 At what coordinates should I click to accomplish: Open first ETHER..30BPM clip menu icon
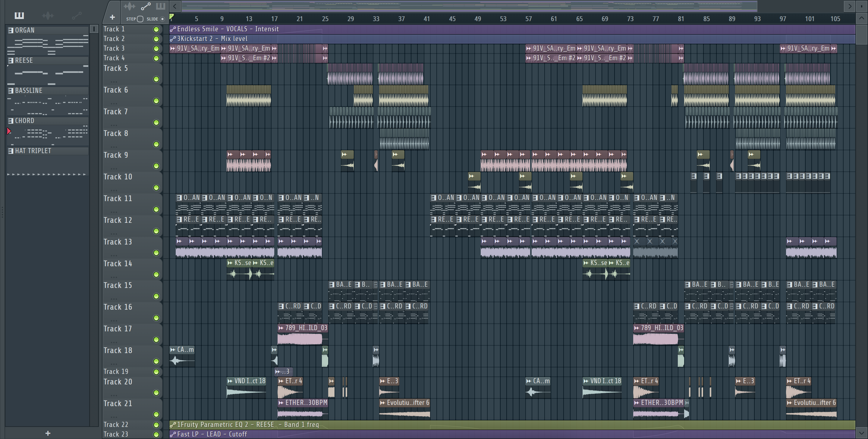click(x=281, y=403)
